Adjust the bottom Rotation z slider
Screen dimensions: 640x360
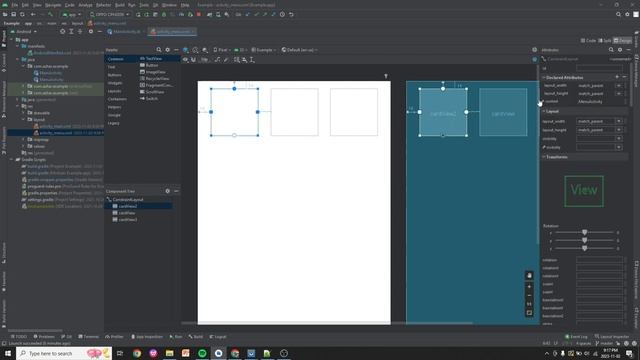[584, 248]
